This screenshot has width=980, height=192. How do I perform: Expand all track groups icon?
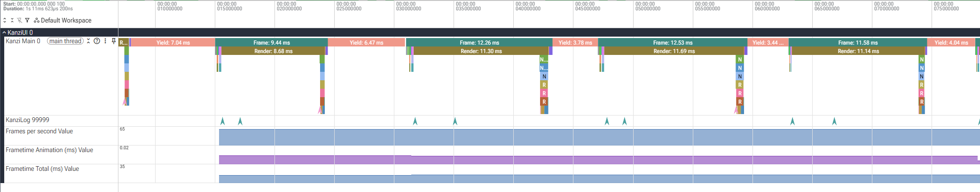(x=5, y=20)
